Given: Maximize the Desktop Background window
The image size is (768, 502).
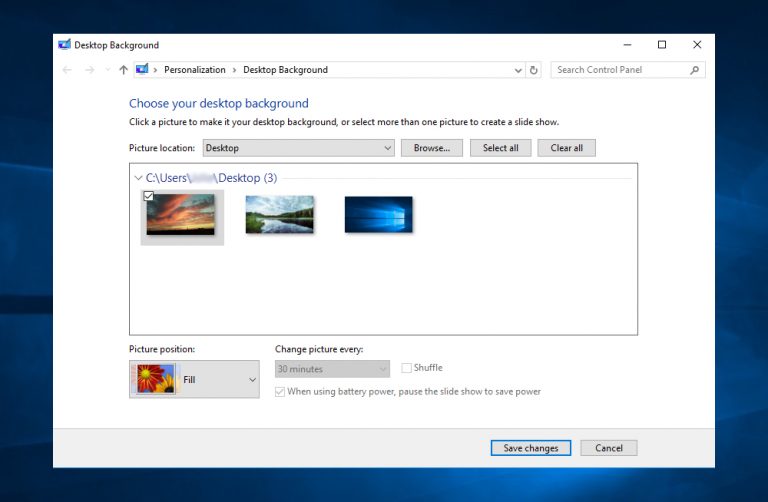Looking at the screenshot, I should [x=662, y=45].
